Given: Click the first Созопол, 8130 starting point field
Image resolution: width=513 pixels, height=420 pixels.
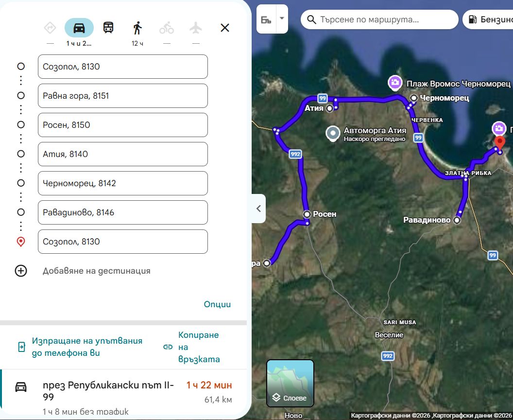Looking at the screenshot, I should (x=123, y=67).
